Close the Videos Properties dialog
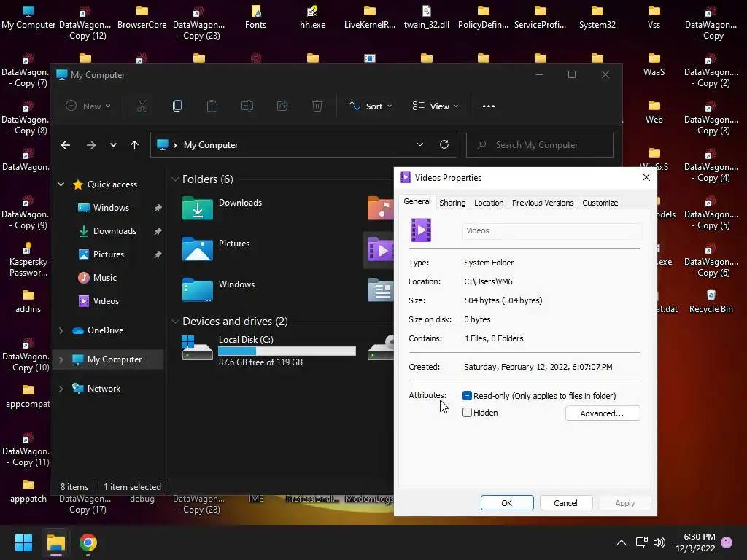This screenshot has height=560, width=747. pyautogui.click(x=646, y=177)
